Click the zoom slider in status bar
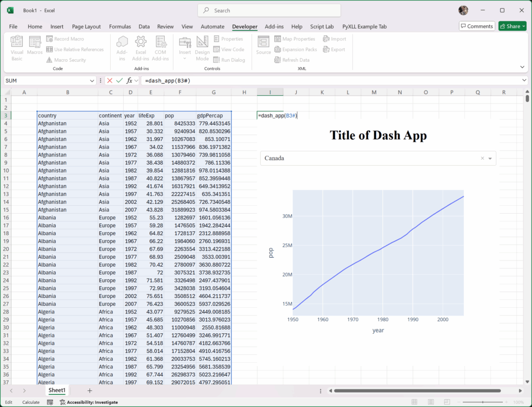The width and height of the screenshot is (532, 407). (483, 402)
